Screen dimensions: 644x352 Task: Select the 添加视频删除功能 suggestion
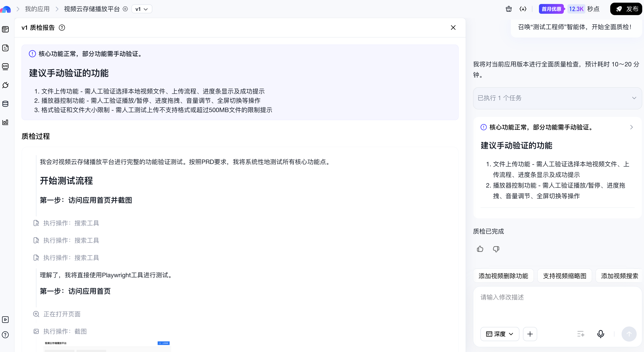[x=503, y=276]
